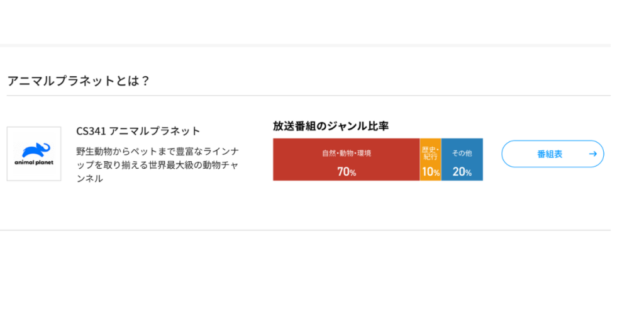Click the 歴史・紀行 label text
Image resolution: width=644 pixels, height=333 pixels.
tap(431, 153)
